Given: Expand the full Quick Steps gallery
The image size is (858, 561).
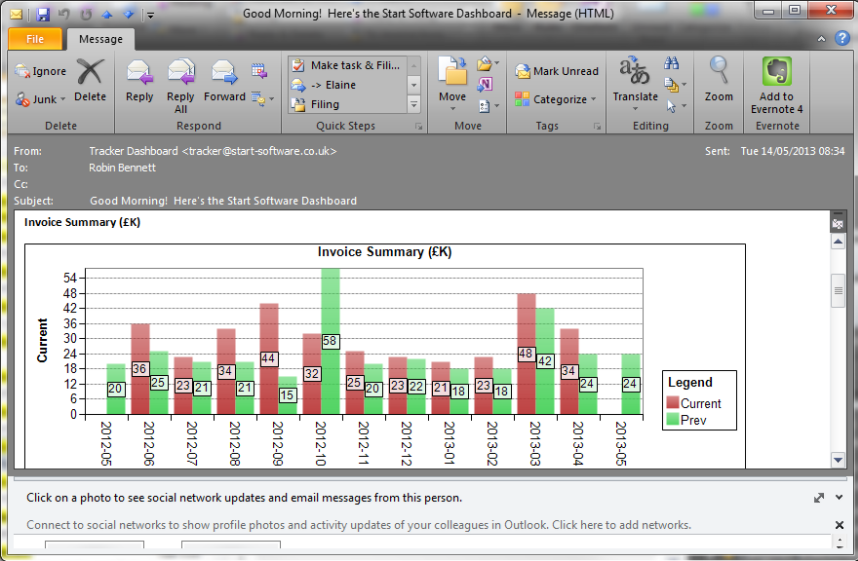Looking at the screenshot, I should (414, 104).
